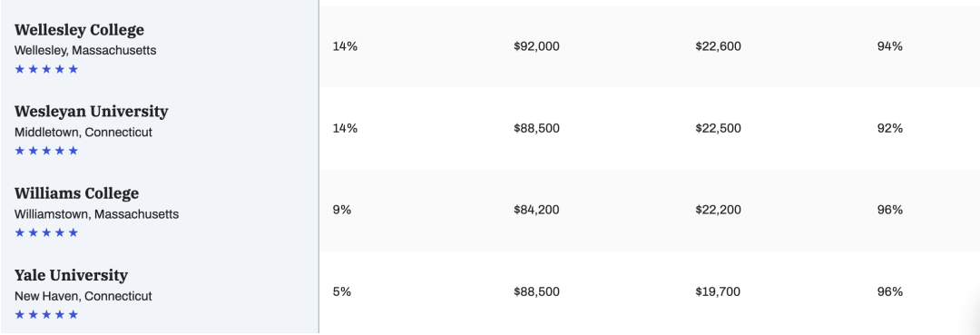The height and width of the screenshot is (335, 980).
Task: Click Yale's $19,700 value
Action: (718, 291)
